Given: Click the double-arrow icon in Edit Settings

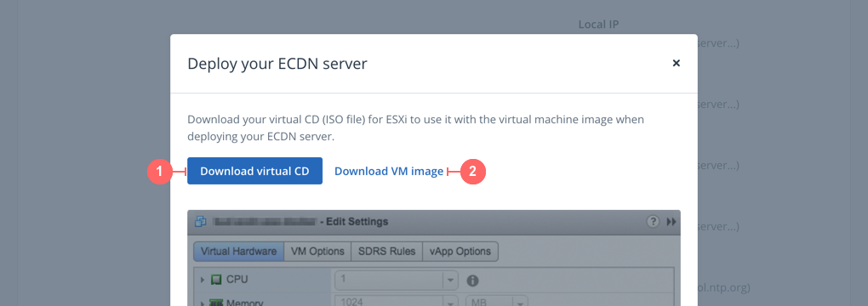Looking at the screenshot, I should [671, 221].
